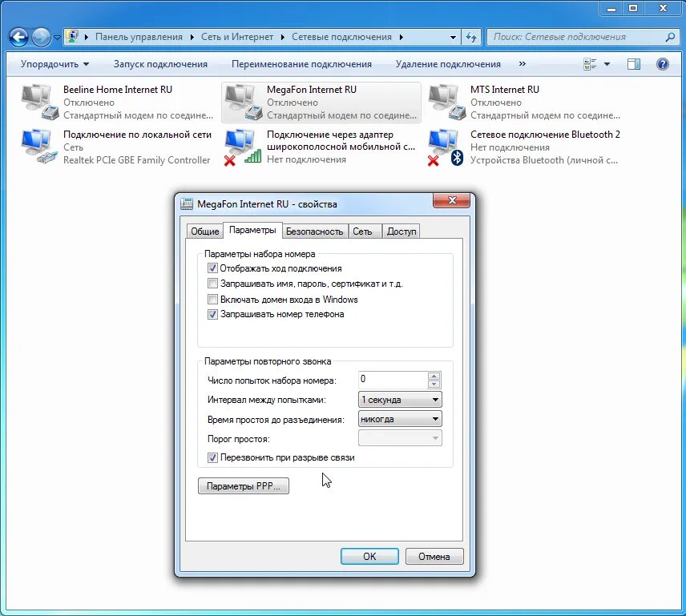
Task: Click the Back navigation arrow
Action: 18,37
